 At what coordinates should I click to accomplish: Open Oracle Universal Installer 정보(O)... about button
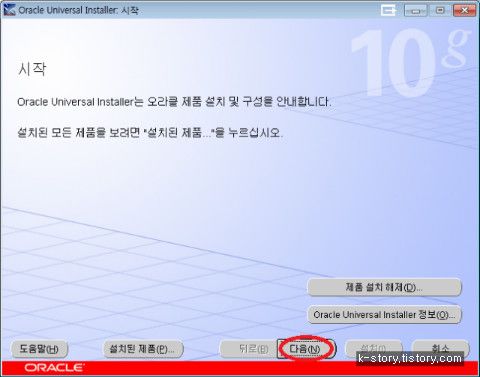pos(384,314)
